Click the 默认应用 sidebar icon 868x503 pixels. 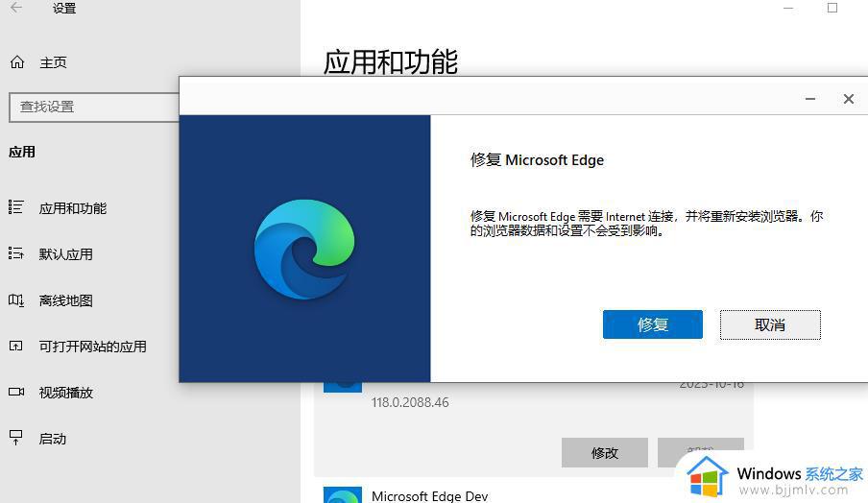16,253
